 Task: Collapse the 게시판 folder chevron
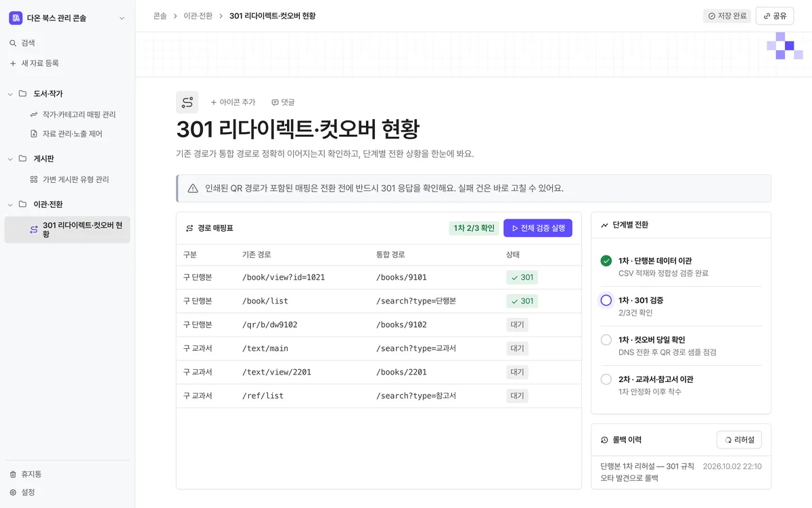(x=10, y=158)
